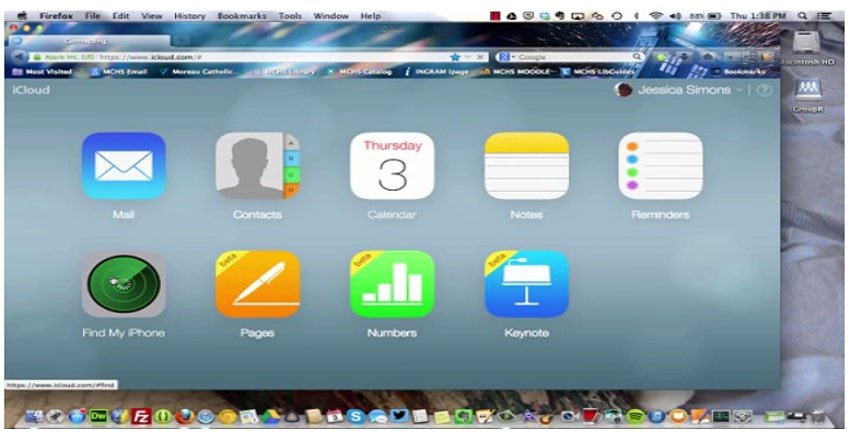Open the Calendar app showing Thursday 3

tap(392, 166)
